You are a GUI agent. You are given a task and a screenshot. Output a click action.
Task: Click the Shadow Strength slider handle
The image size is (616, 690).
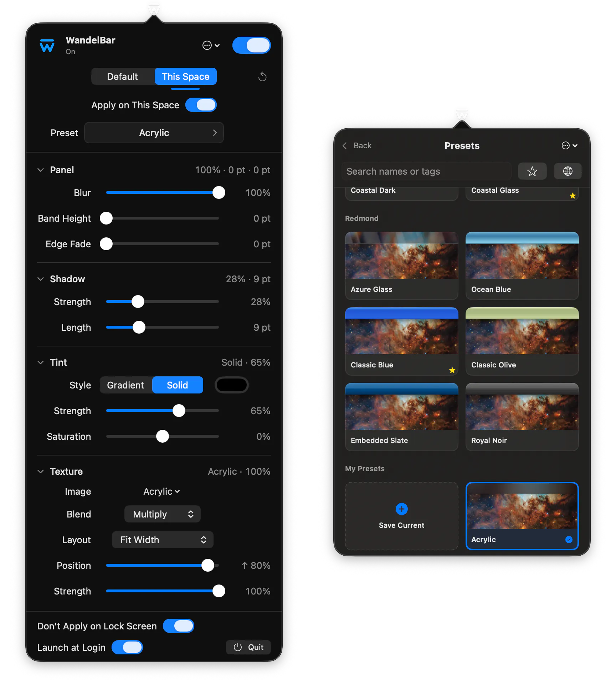click(x=138, y=302)
